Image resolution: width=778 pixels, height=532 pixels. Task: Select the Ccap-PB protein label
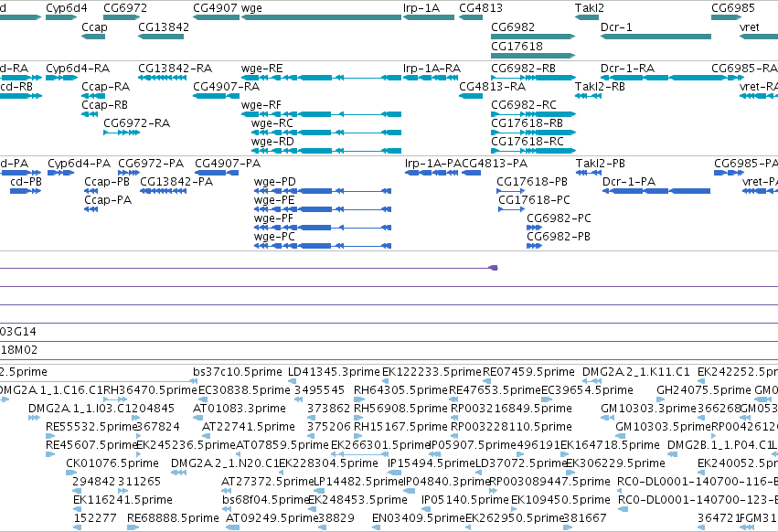(107, 182)
